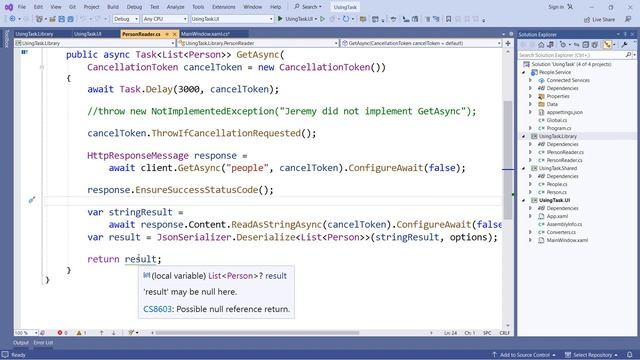The image size is (640, 360).
Task: Open the Any CPU platform dropdown
Action: [165, 19]
